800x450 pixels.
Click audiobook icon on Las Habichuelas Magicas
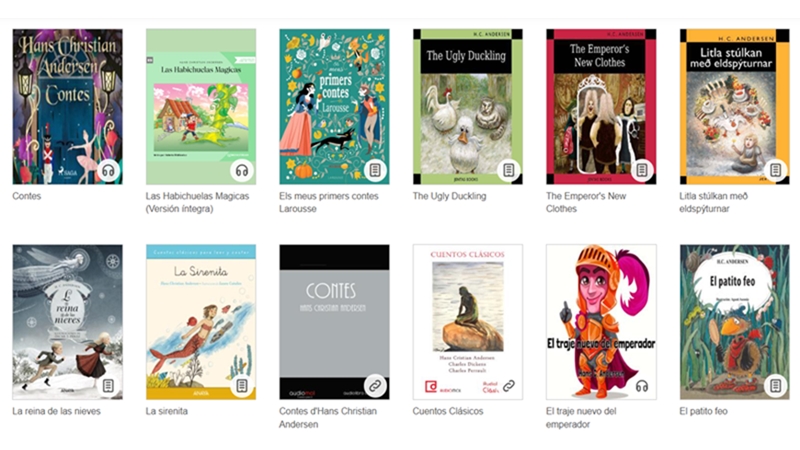tap(242, 170)
